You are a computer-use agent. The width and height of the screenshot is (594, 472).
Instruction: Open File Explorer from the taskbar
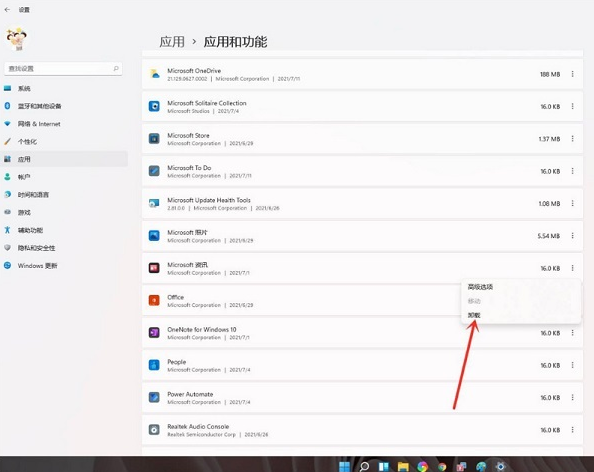403,466
